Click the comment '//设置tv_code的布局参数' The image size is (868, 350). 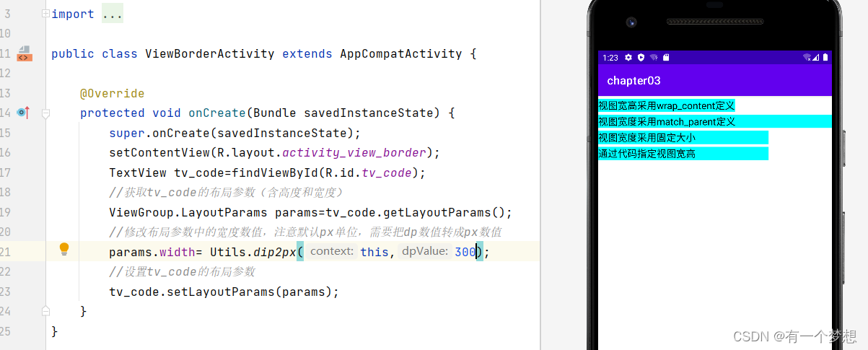click(x=182, y=272)
